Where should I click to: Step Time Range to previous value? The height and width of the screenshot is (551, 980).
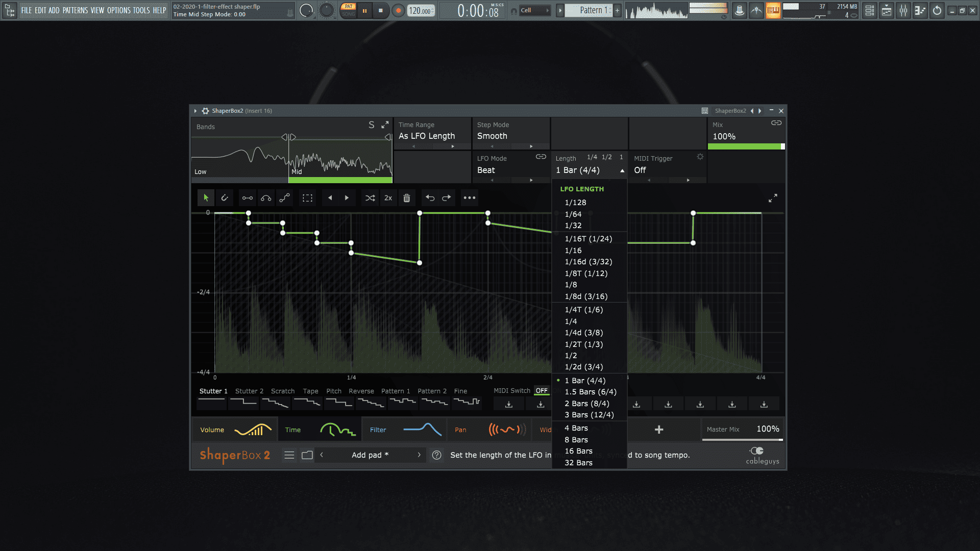pos(414,146)
